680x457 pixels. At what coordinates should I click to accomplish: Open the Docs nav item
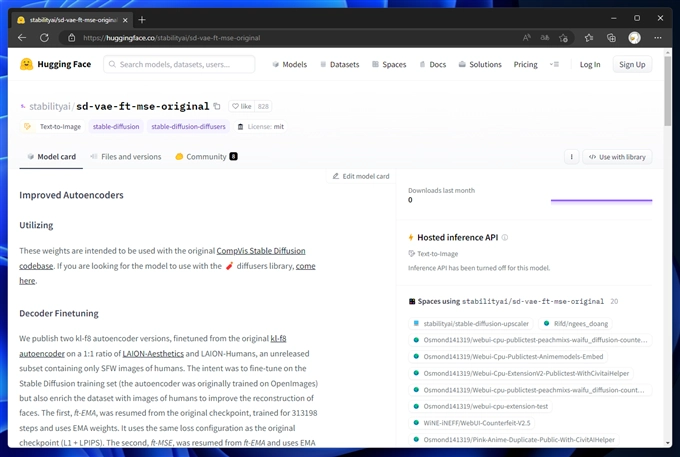pyautogui.click(x=433, y=64)
